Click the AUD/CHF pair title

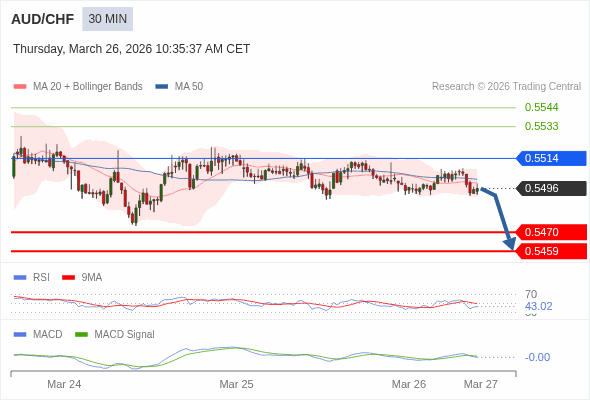[43, 19]
